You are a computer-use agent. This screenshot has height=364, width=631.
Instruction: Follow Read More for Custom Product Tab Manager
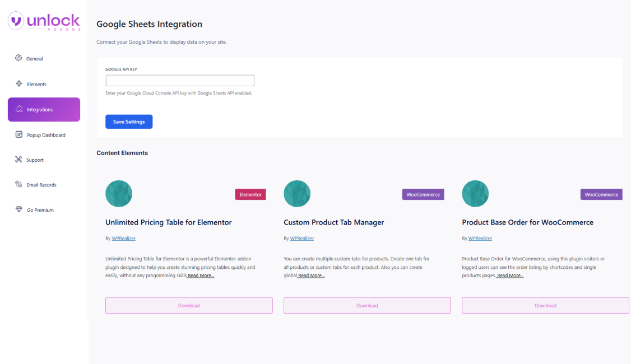click(311, 276)
